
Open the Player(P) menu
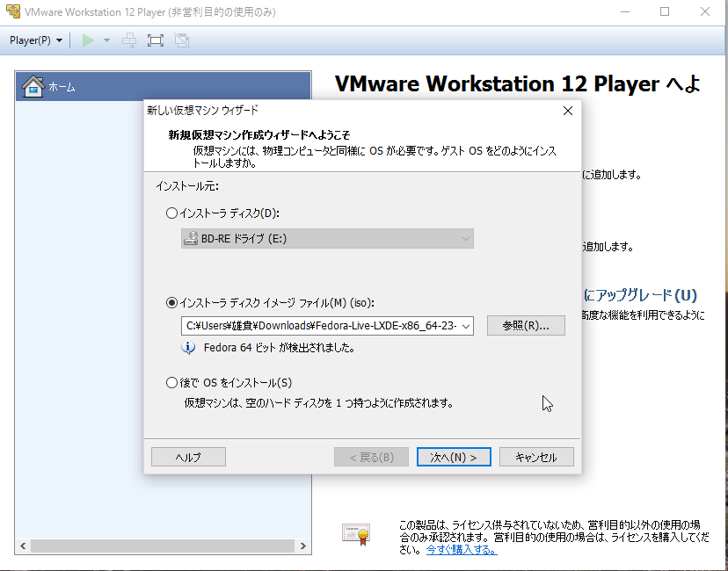pos(36,40)
